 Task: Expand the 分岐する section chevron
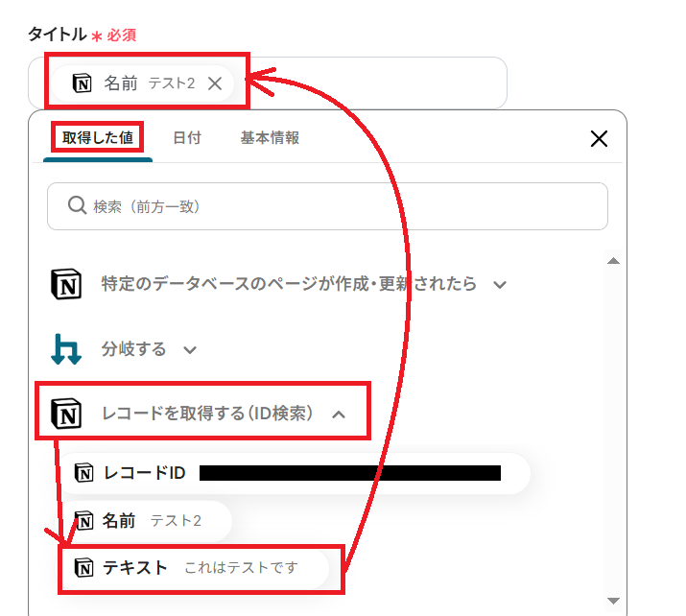pos(189,349)
